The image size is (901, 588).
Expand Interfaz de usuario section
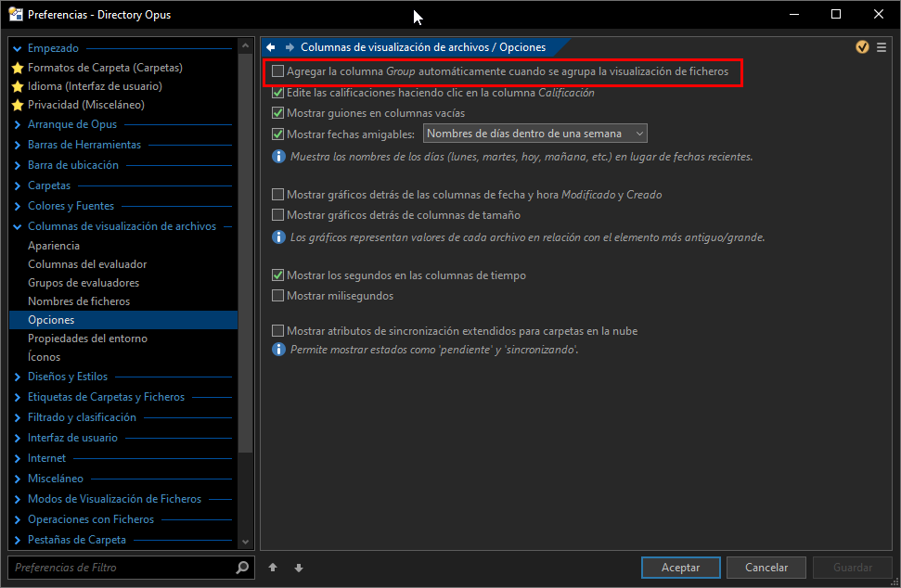pos(18,438)
